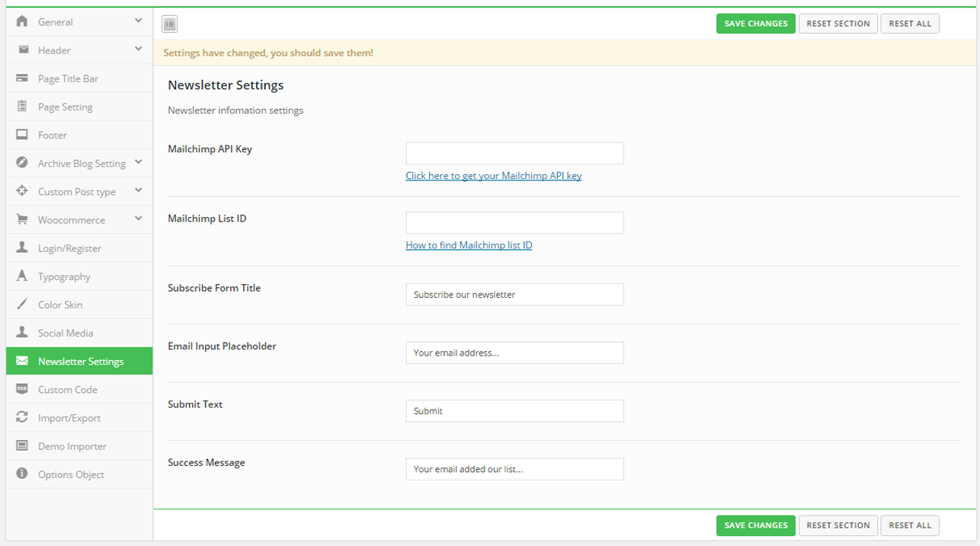Open the Custom Code section
Viewport: 980px width, 546px height.
[79, 389]
